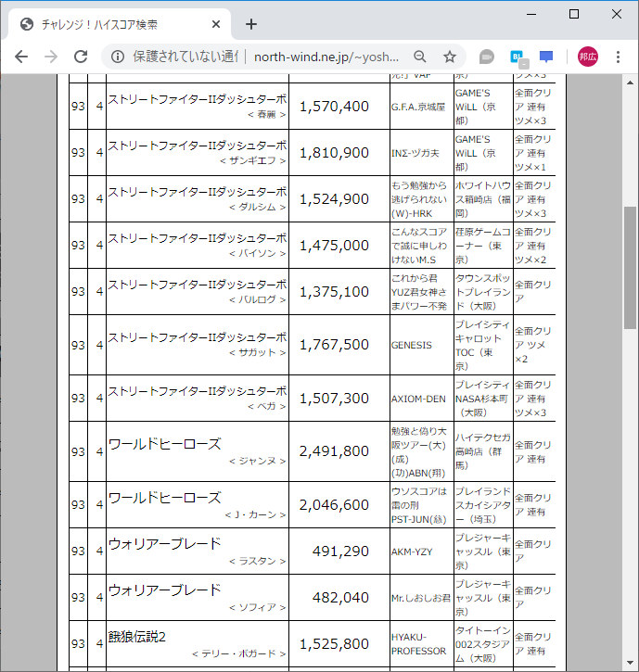Open a new browser tab
This screenshot has height=672, width=639.
click(251, 24)
